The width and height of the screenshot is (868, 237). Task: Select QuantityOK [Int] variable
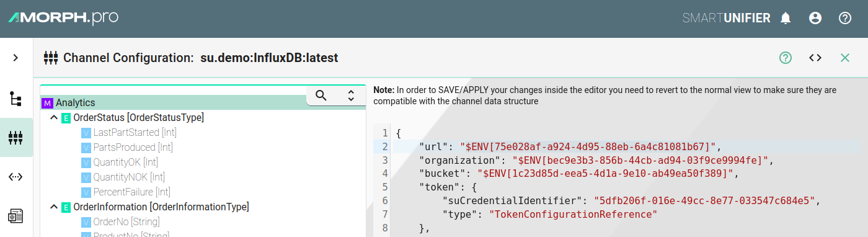coord(125,162)
